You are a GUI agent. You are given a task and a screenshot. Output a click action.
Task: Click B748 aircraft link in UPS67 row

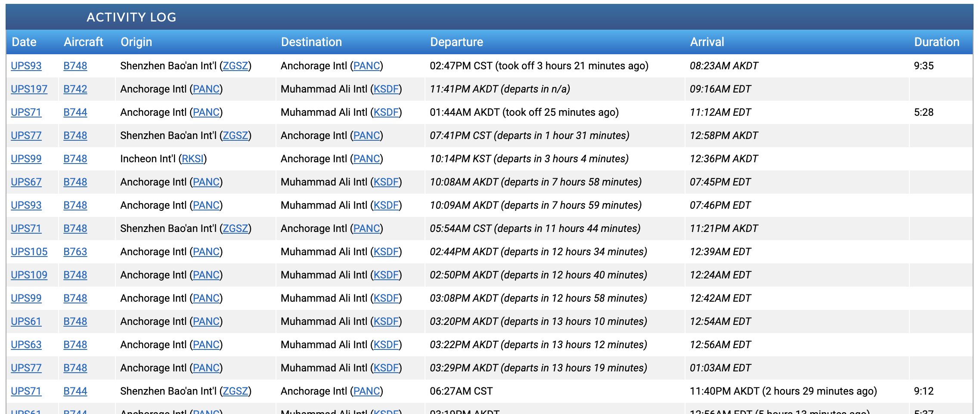click(75, 182)
